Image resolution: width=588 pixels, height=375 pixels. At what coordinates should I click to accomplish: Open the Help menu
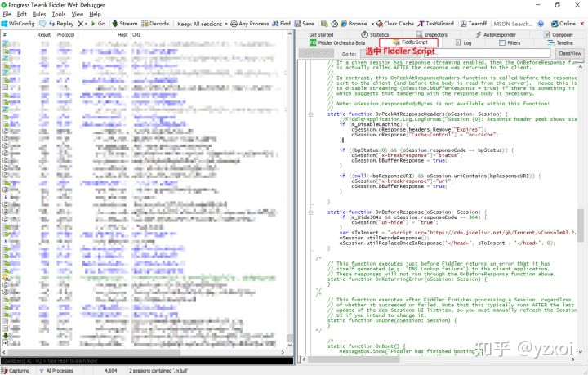click(x=95, y=14)
